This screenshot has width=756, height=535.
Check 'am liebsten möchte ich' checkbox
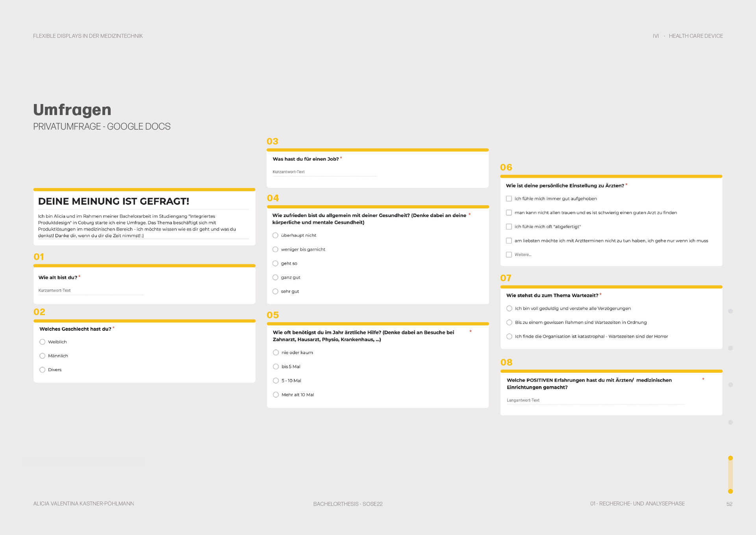coord(509,241)
